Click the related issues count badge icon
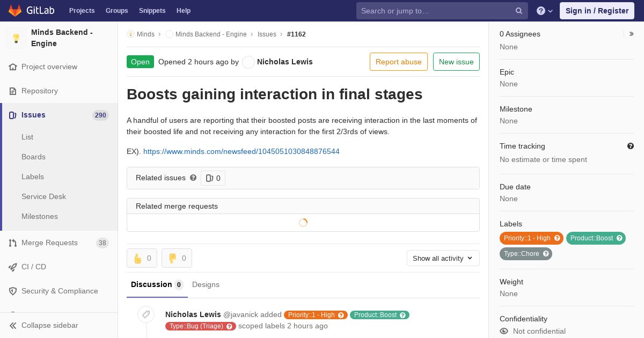The width and height of the screenshot is (644, 338). click(x=209, y=178)
